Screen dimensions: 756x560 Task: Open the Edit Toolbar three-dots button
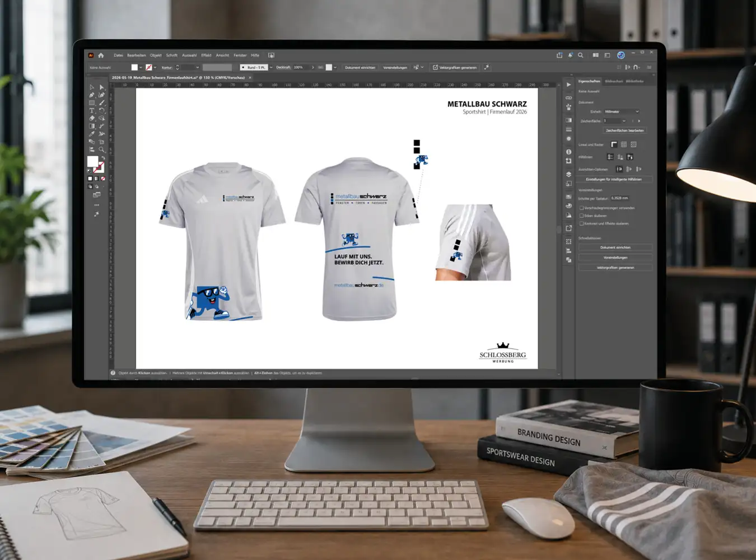coord(97,205)
